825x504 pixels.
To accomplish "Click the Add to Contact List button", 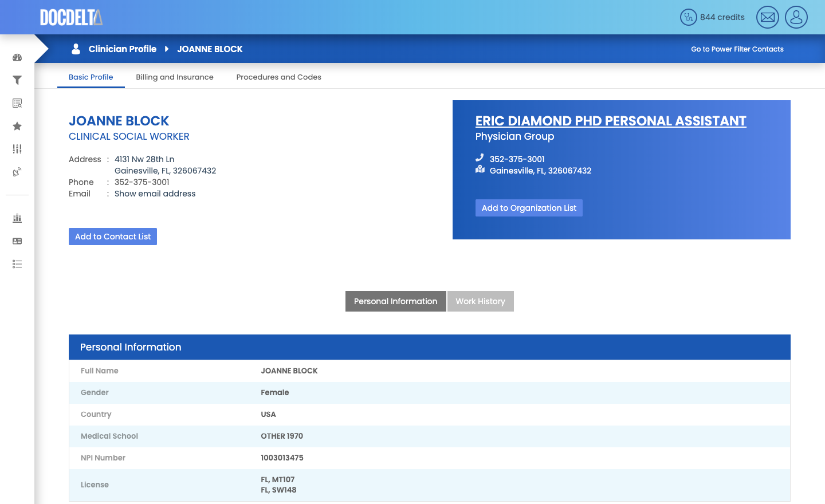I will 113,237.
